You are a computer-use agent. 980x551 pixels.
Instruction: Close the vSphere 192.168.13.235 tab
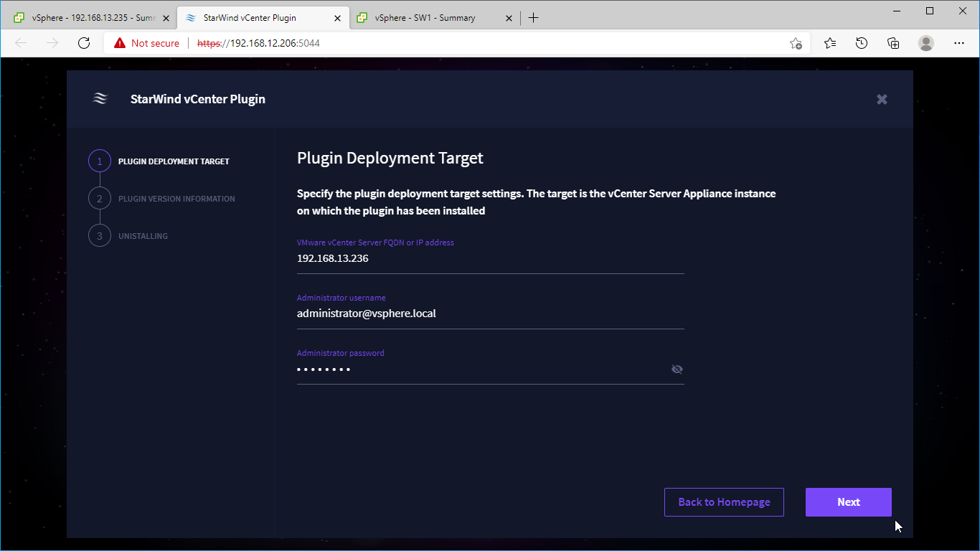166,18
